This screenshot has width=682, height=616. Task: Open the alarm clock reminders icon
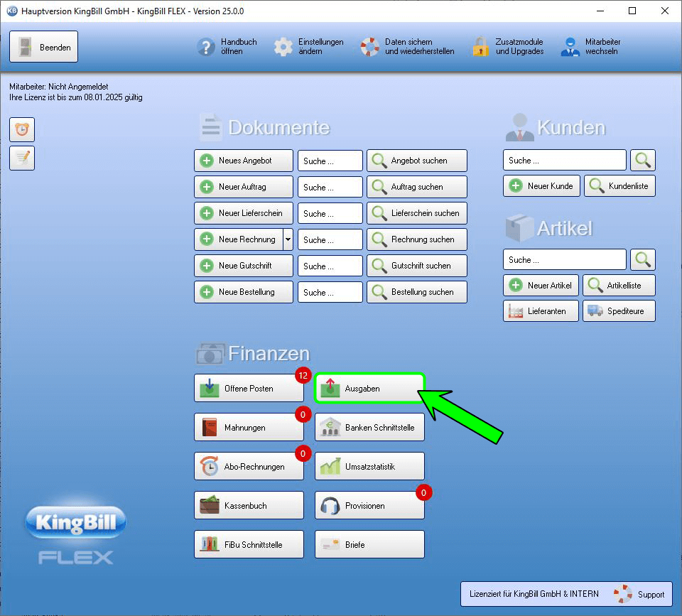pos(22,129)
